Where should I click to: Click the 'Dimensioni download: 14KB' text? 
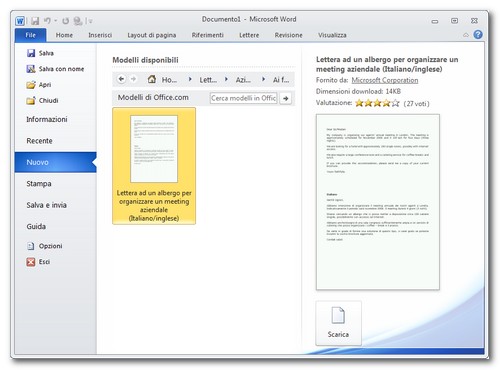pos(358,91)
